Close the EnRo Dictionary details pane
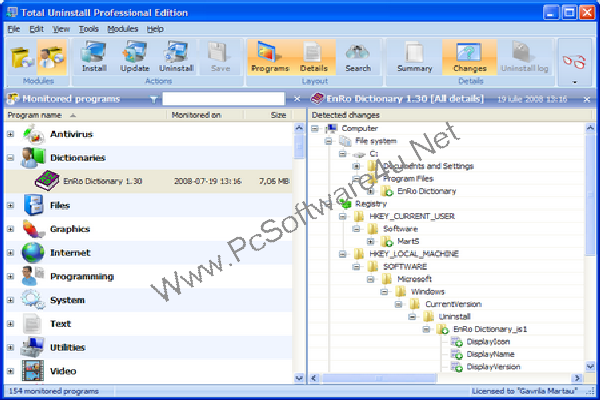 [x=587, y=100]
